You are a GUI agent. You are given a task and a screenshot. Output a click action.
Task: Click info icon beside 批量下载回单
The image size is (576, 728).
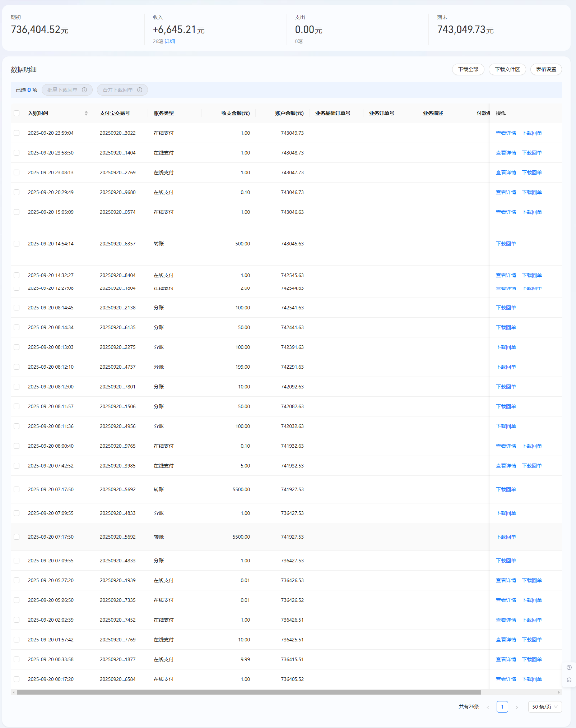click(84, 90)
